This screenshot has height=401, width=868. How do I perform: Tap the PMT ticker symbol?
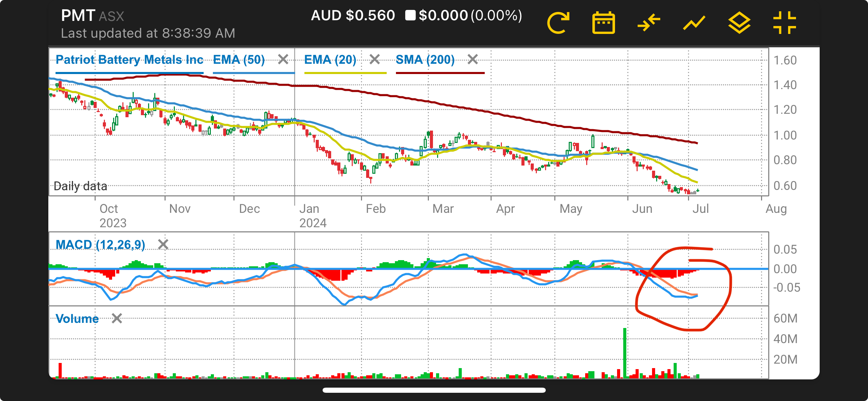[x=78, y=16]
